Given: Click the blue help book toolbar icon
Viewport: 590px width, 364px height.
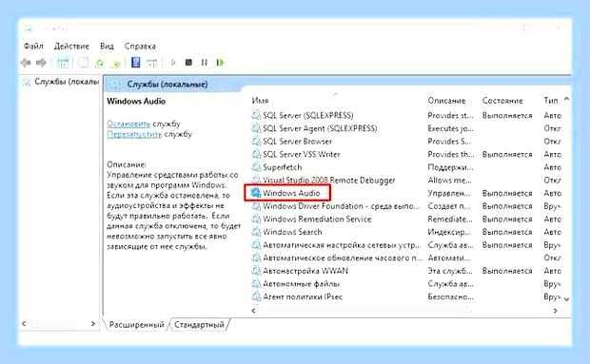Looking at the screenshot, I should click(x=135, y=63).
